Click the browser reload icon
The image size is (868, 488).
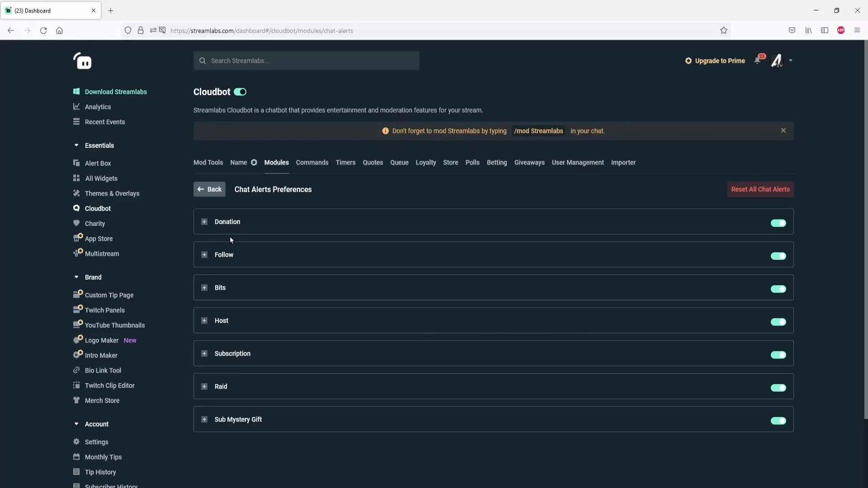pos(43,30)
